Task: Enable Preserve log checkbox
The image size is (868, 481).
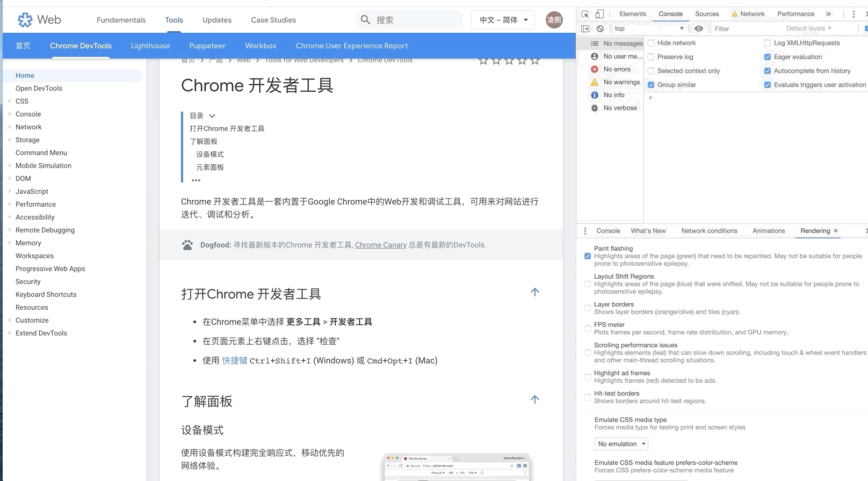Action: [651, 57]
